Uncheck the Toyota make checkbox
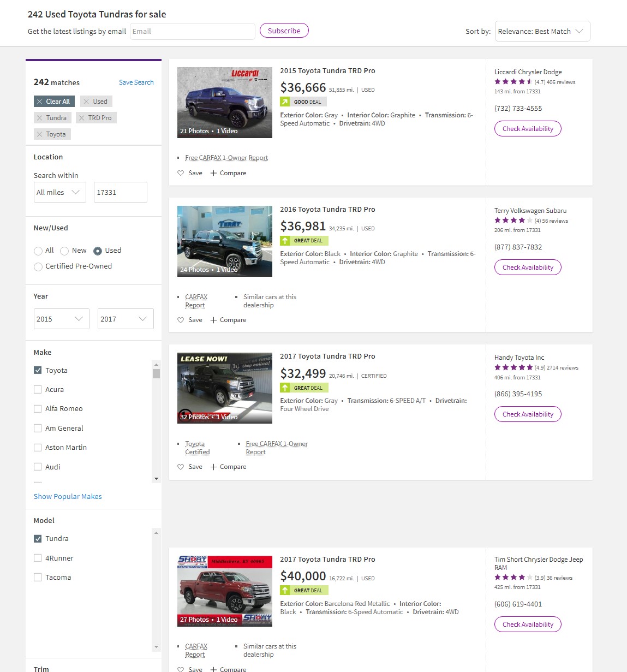 point(38,370)
